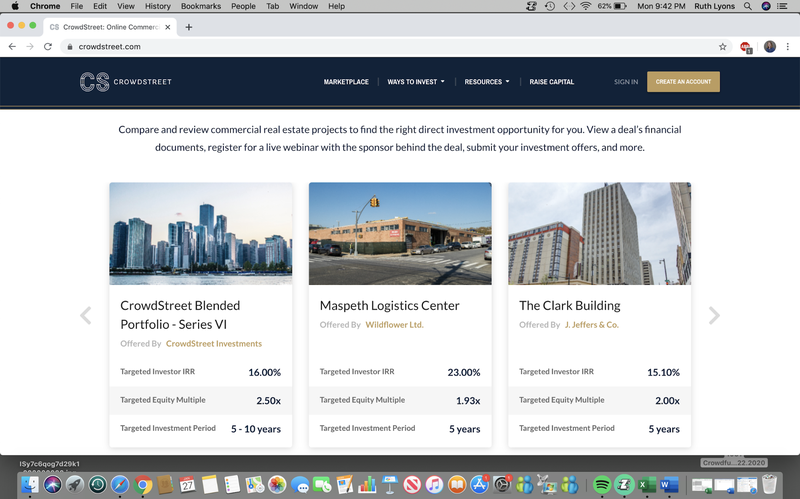Open the Wi-Fi status menu
Viewport: 800px width, 499px height.
click(586, 6)
